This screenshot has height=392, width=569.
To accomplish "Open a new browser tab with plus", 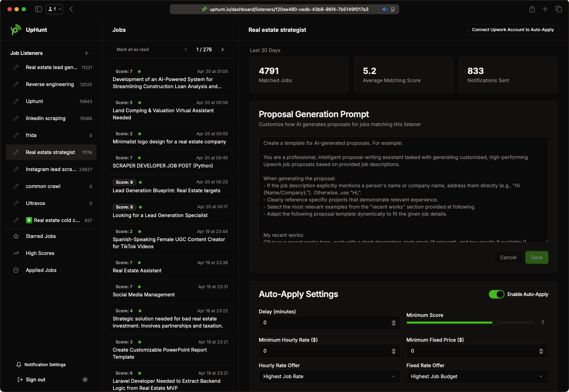I will coord(545,9).
